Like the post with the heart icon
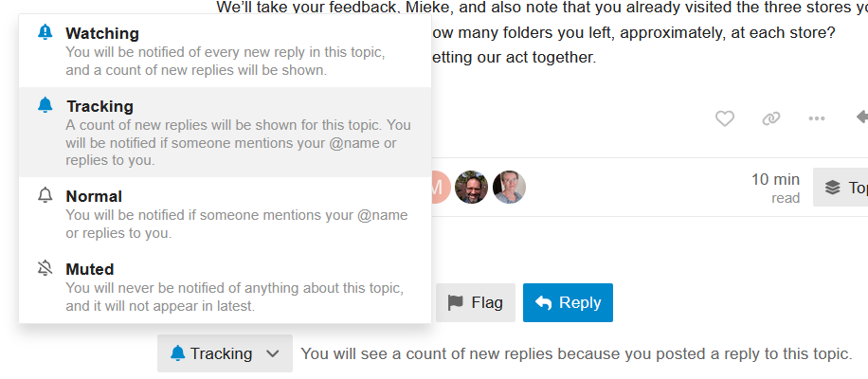 (x=725, y=118)
